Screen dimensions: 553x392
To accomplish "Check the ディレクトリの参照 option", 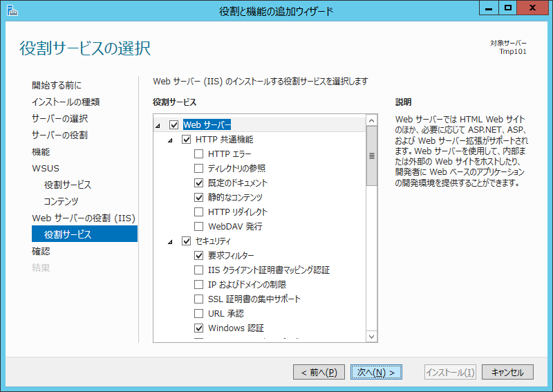I will point(199,168).
